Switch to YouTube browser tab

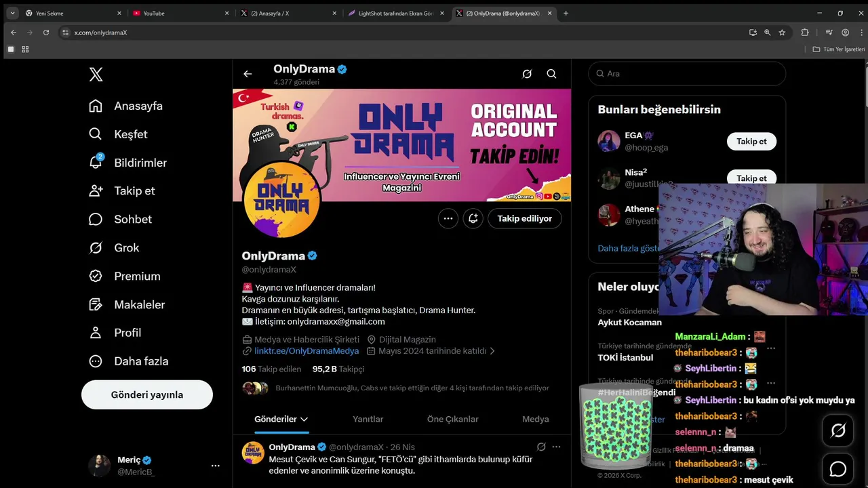click(x=181, y=13)
